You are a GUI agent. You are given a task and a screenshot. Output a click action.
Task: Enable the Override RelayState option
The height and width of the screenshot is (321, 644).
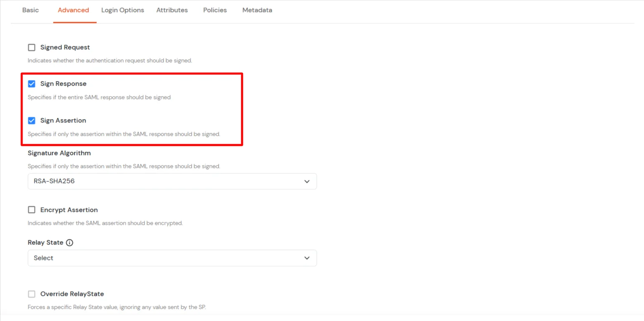(31, 294)
